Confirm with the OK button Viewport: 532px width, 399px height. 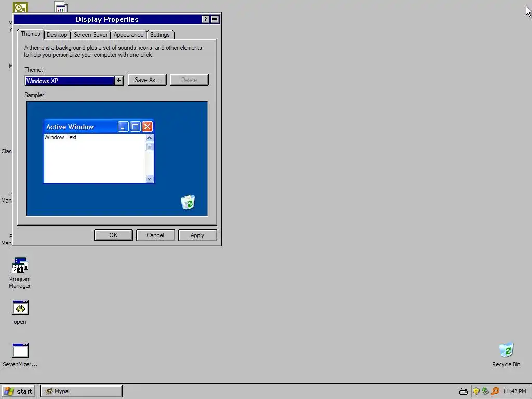(x=113, y=235)
